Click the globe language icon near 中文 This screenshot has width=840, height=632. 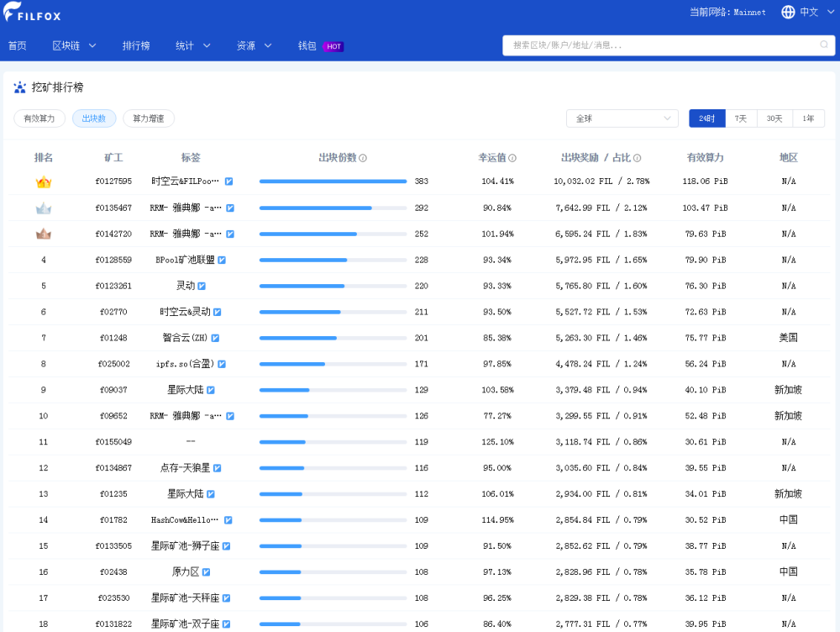787,12
